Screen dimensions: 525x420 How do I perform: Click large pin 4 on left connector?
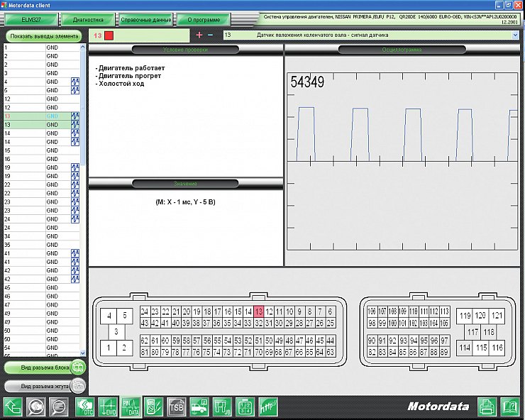coord(109,316)
